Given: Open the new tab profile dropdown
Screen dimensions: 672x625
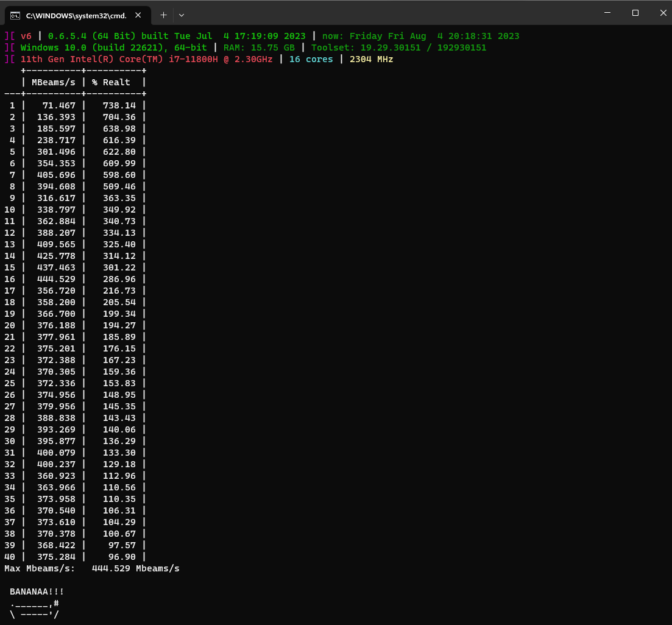Looking at the screenshot, I should click(182, 15).
